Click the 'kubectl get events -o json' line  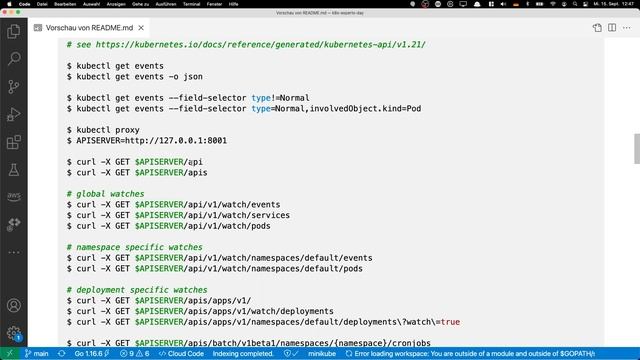coord(135,76)
